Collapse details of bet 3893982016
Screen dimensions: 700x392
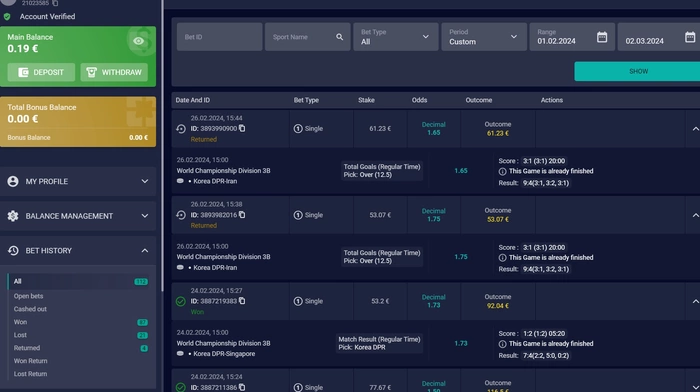point(695,215)
